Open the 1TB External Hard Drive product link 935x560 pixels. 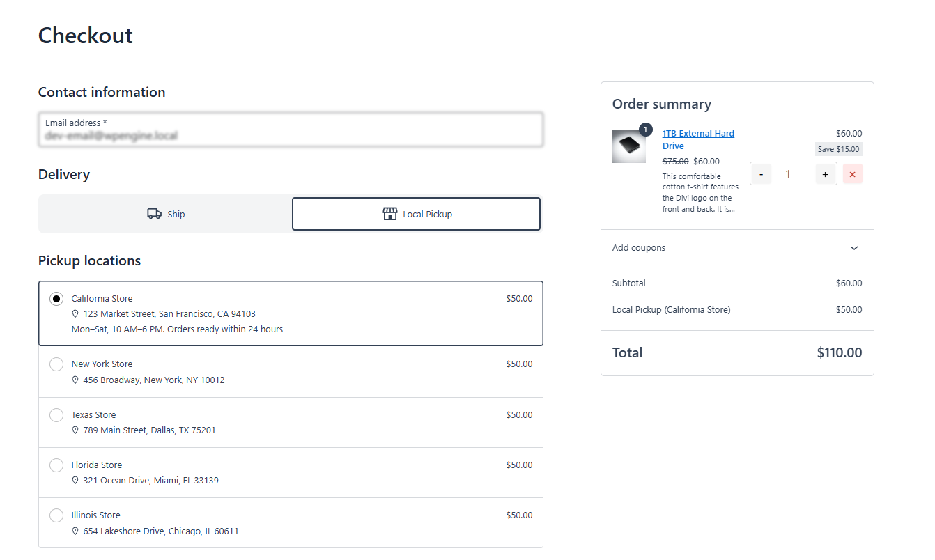[x=698, y=139]
